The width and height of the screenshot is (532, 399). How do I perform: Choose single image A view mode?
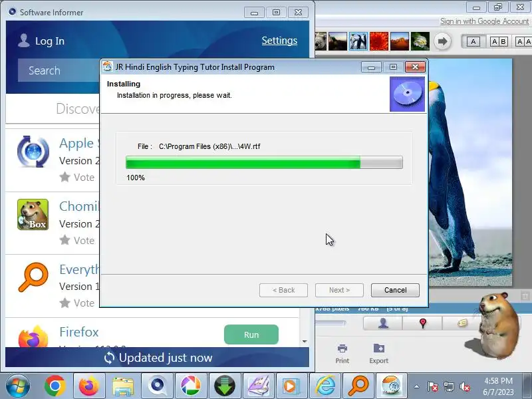[x=473, y=41]
